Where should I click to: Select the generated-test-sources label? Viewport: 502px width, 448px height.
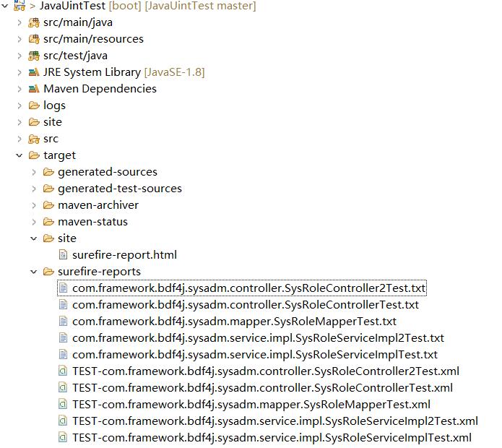(120, 189)
